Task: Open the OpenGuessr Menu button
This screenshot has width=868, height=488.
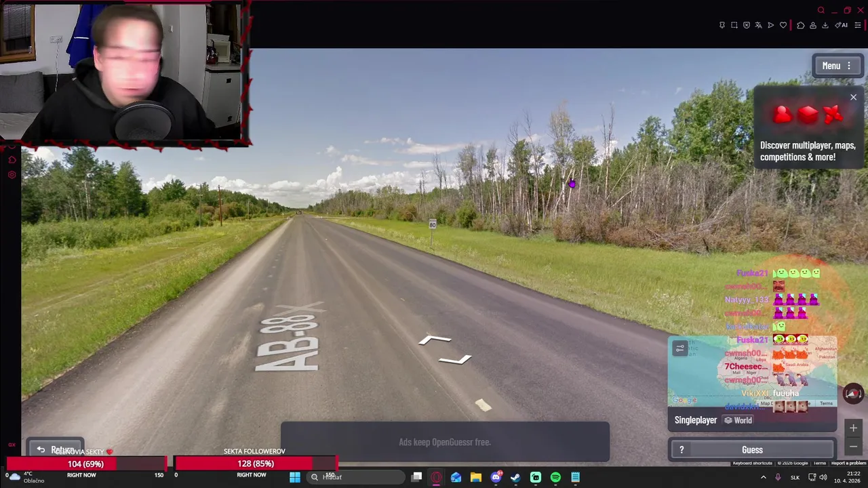Action: [837, 66]
